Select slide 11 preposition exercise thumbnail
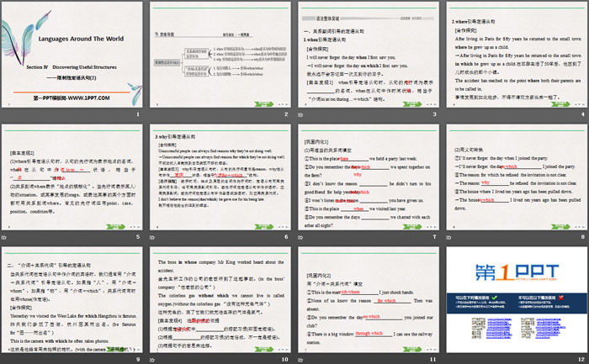Screen dimensions: 589x364 pos(369,300)
